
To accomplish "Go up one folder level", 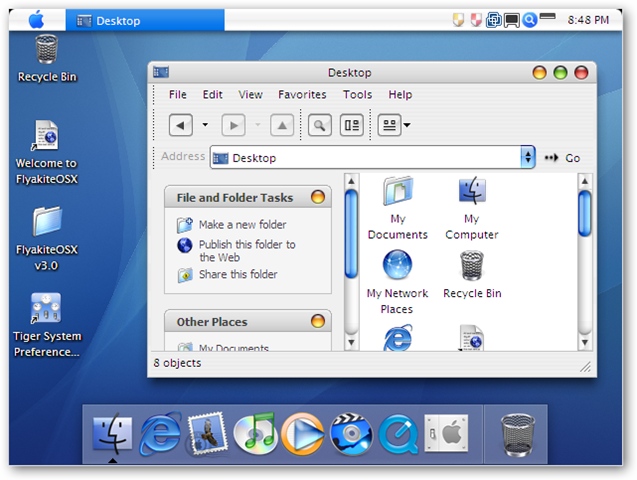I will click(x=282, y=125).
